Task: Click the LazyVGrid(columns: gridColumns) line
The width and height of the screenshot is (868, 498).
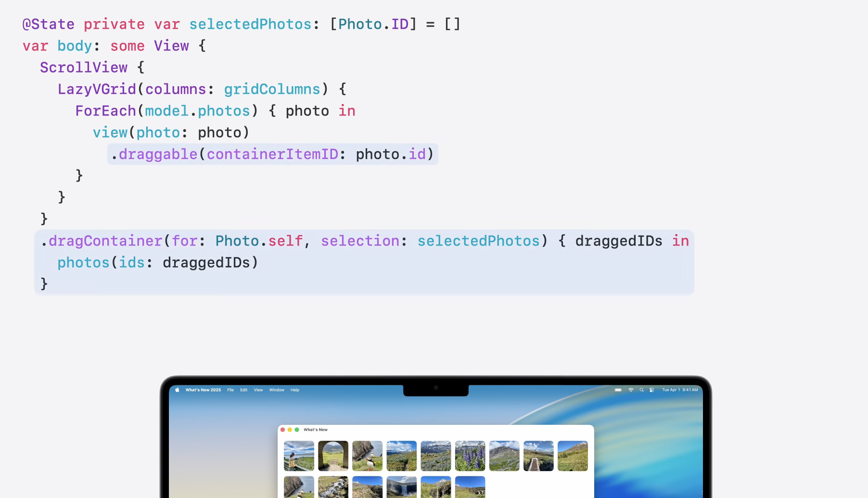Action: tap(202, 89)
